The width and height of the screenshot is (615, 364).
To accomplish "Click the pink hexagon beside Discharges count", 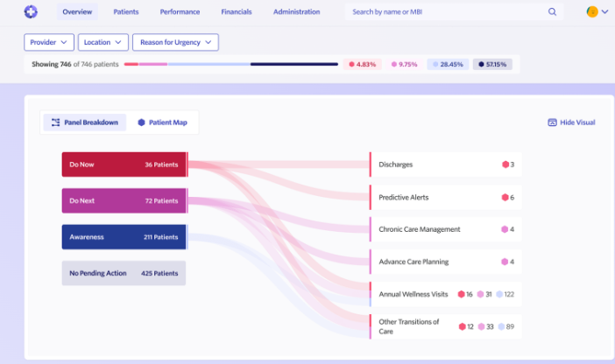I will click(x=505, y=164).
